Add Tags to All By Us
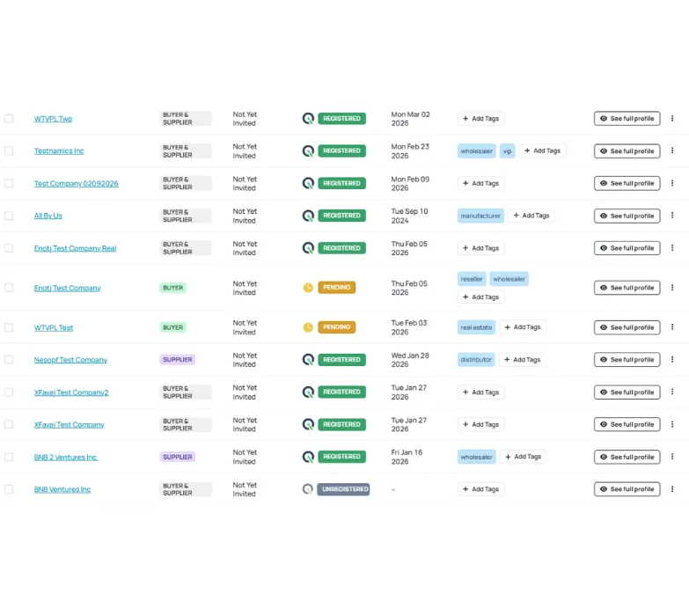The height and width of the screenshot is (616, 689). pyautogui.click(x=531, y=216)
